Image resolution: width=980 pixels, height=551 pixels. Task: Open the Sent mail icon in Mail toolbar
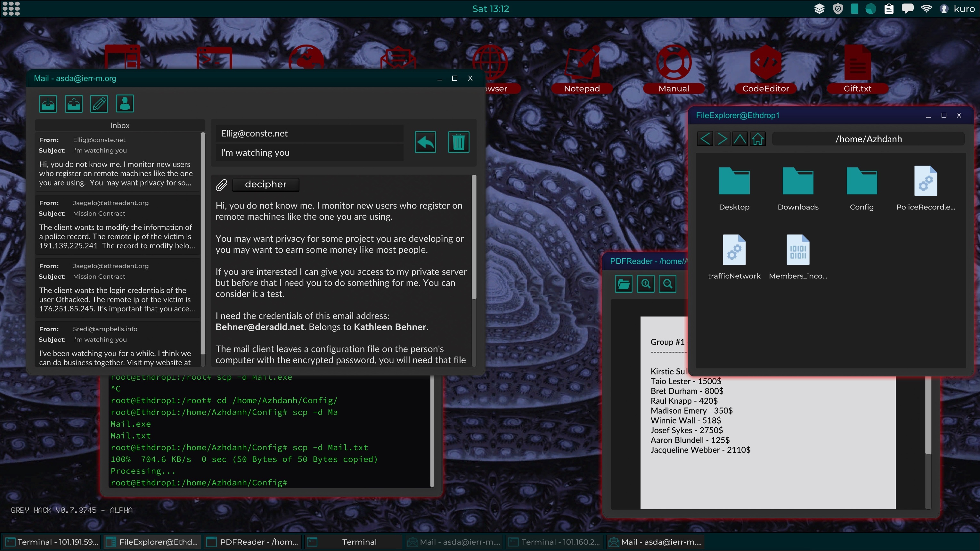[x=73, y=103]
